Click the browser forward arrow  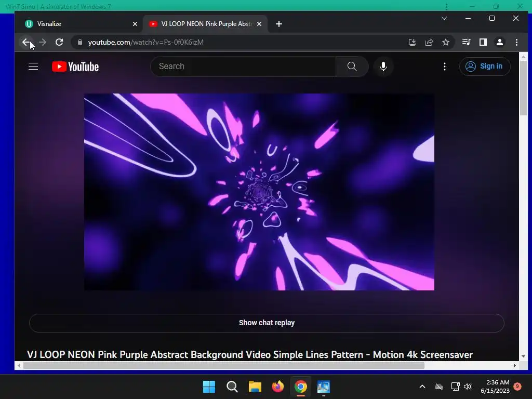click(x=43, y=42)
